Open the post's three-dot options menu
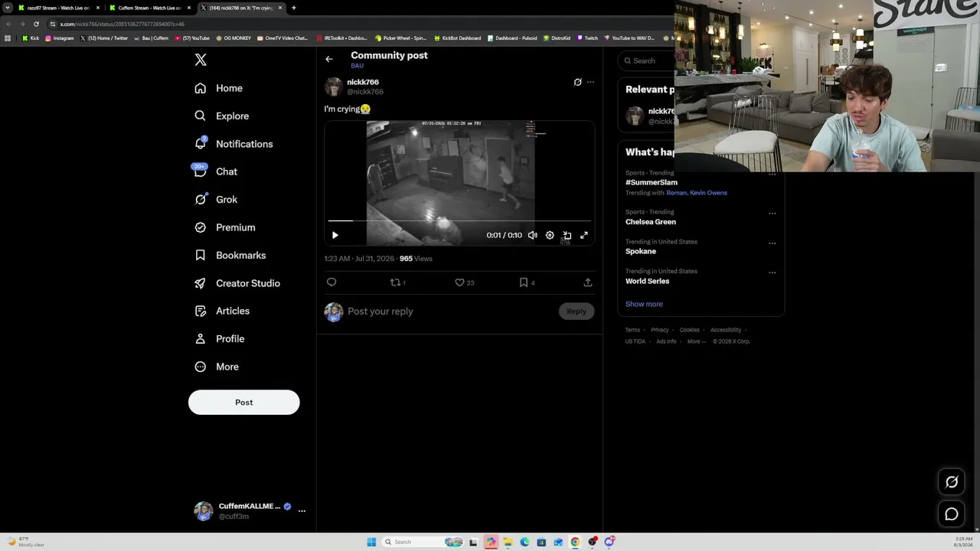Image resolution: width=980 pixels, height=551 pixels. (x=590, y=82)
